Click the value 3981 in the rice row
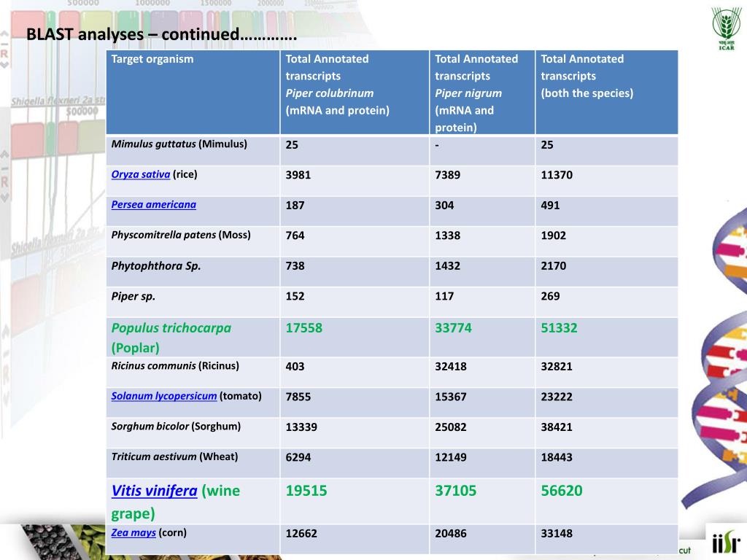 tap(298, 175)
